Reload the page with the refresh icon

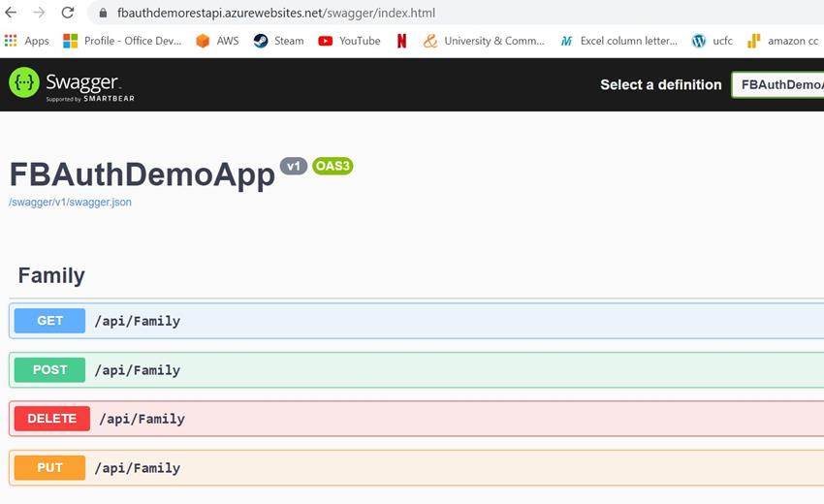pyautogui.click(x=67, y=12)
